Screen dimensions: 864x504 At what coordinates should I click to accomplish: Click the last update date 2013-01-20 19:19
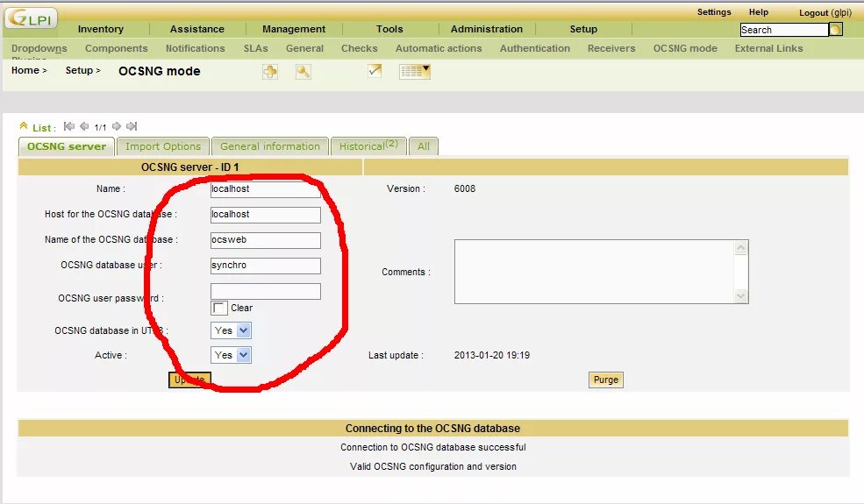492,355
